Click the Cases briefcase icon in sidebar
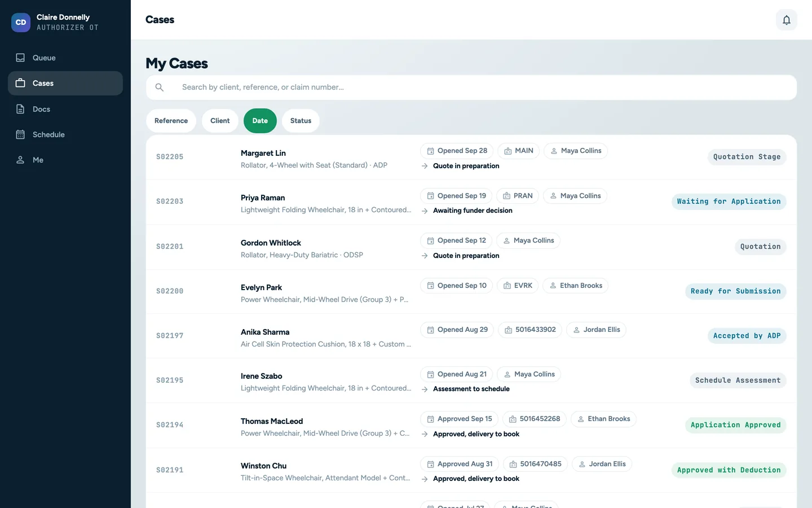Viewport: 812px width, 508px height. point(20,83)
